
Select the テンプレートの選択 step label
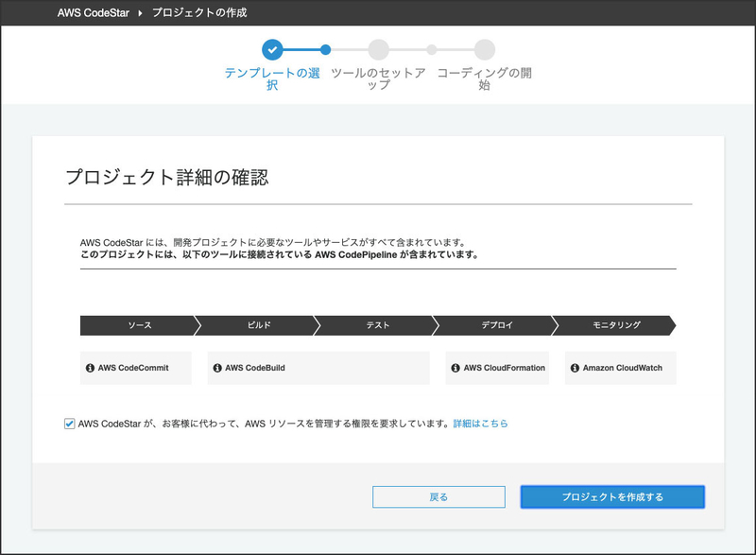(x=272, y=79)
